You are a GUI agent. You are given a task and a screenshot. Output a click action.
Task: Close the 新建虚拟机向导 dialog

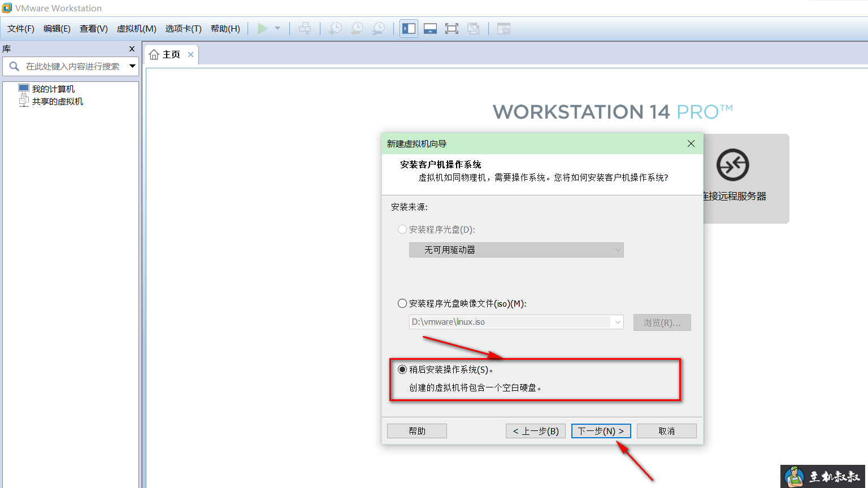691,143
